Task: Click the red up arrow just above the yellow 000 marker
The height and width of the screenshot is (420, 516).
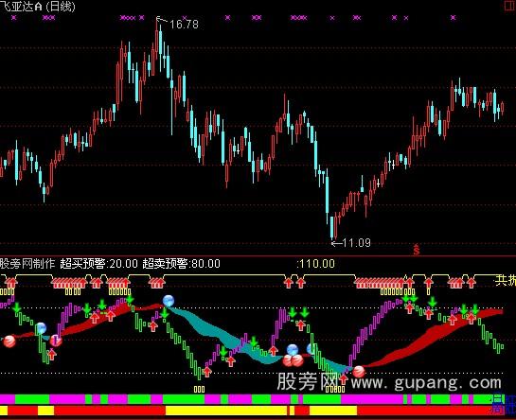Action: pyautogui.click(x=207, y=372)
